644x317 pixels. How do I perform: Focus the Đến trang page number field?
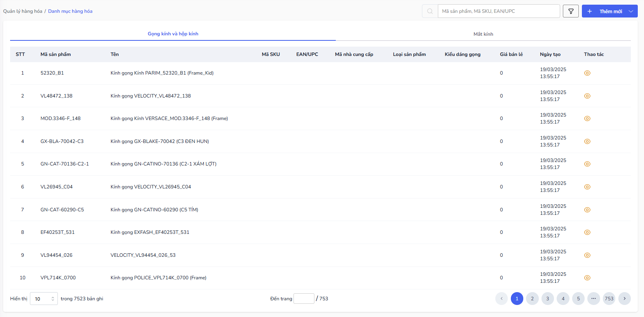click(304, 299)
